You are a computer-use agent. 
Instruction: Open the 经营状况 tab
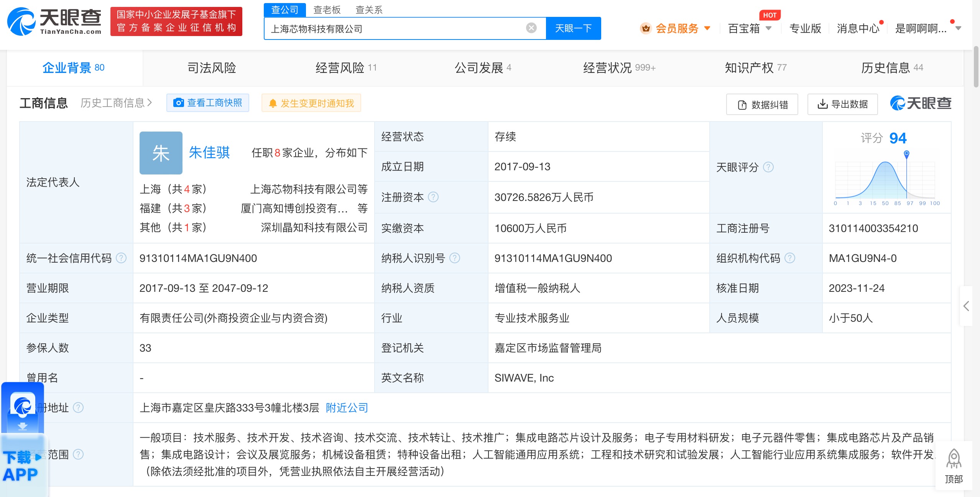[x=619, y=68]
